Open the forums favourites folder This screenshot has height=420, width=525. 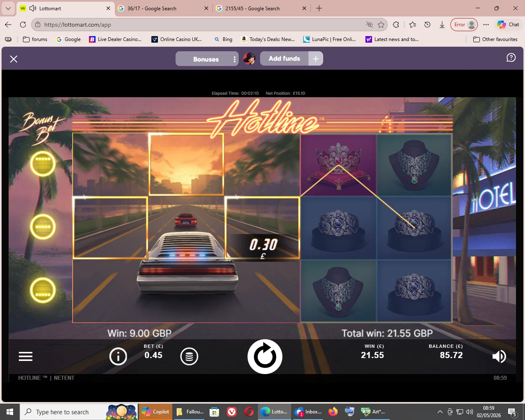(35, 39)
